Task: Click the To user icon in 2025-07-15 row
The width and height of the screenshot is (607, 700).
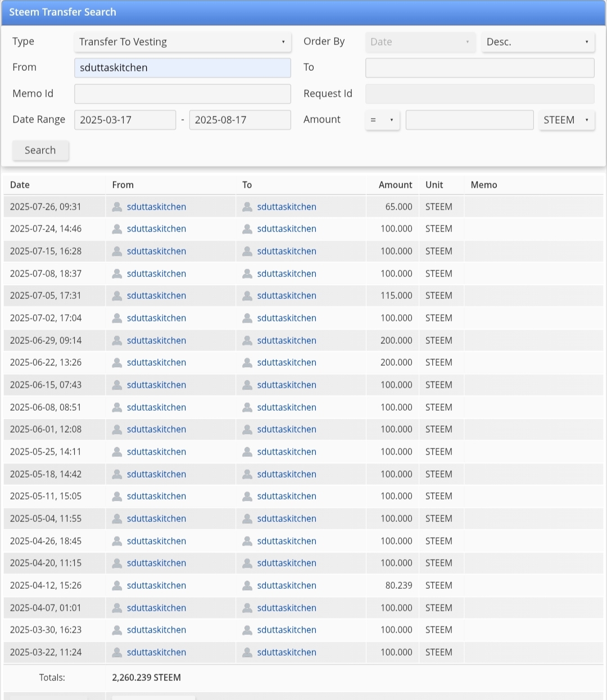Action: coord(247,251)
